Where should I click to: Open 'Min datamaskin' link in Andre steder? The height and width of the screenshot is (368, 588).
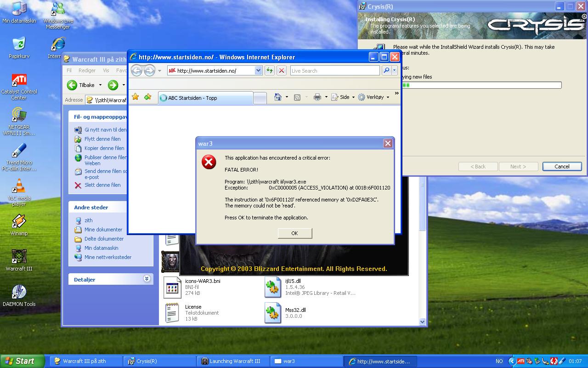tap(101, 248)
